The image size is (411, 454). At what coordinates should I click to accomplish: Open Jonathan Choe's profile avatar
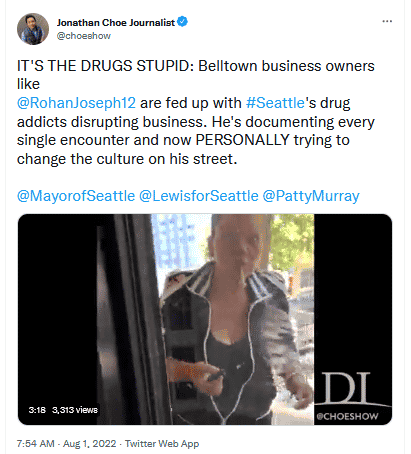tap(33, 29)
